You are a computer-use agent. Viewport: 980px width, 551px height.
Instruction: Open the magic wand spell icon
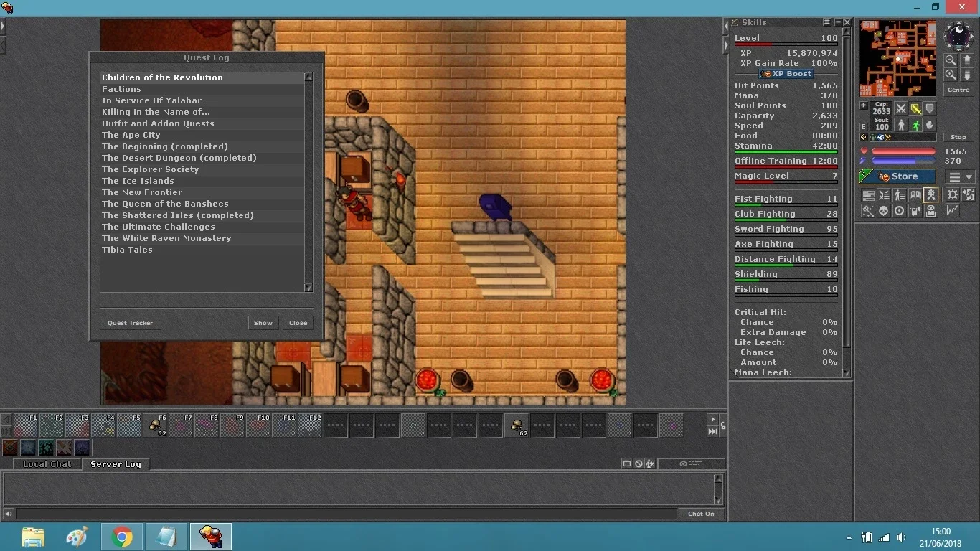click(x=867, y=211)
